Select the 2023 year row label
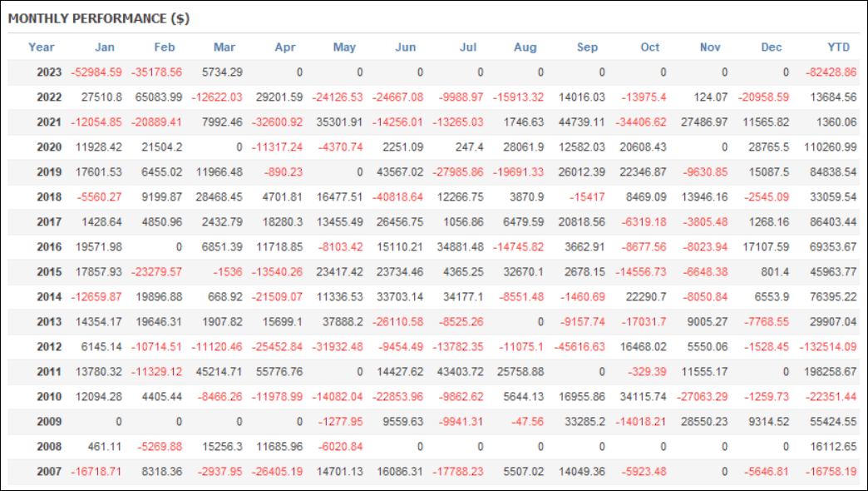The width and height of the screenshot is (868, 491). coord(49,72)
